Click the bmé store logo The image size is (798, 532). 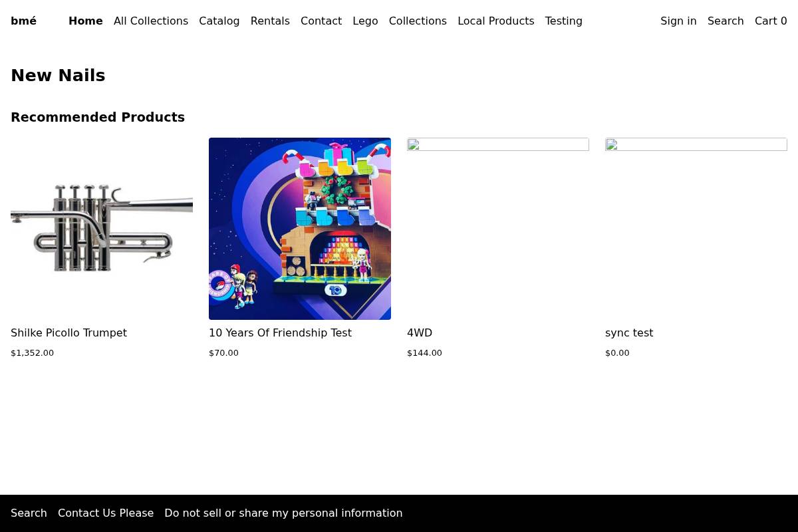point(23,21)
